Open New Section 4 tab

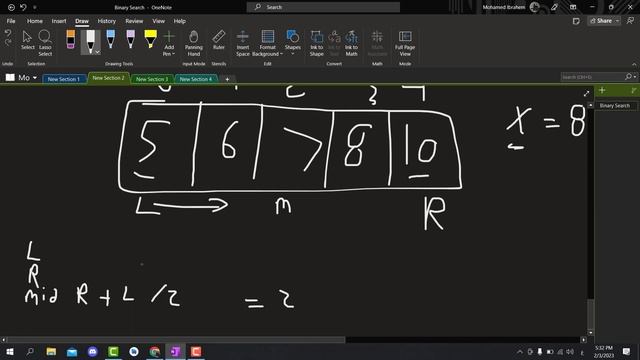pos(196,79)
